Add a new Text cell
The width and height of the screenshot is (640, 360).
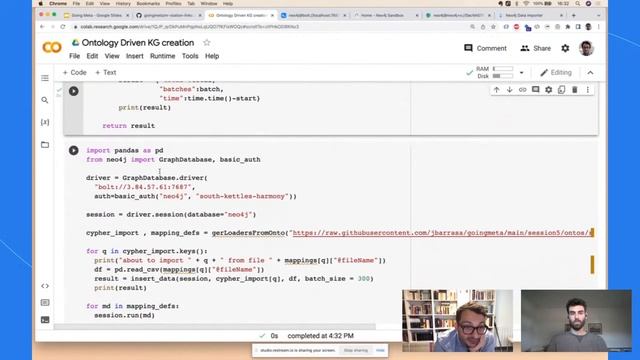pos(106,73)
